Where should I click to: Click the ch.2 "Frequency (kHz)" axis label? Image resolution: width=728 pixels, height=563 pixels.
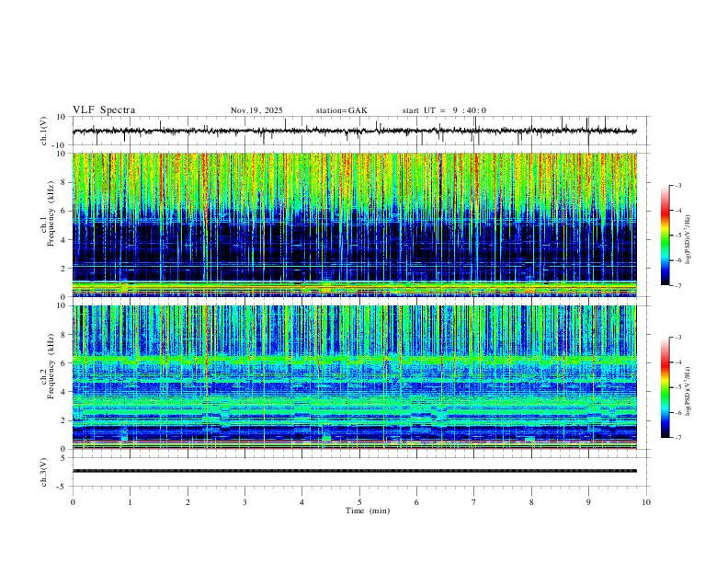(51, 366)
